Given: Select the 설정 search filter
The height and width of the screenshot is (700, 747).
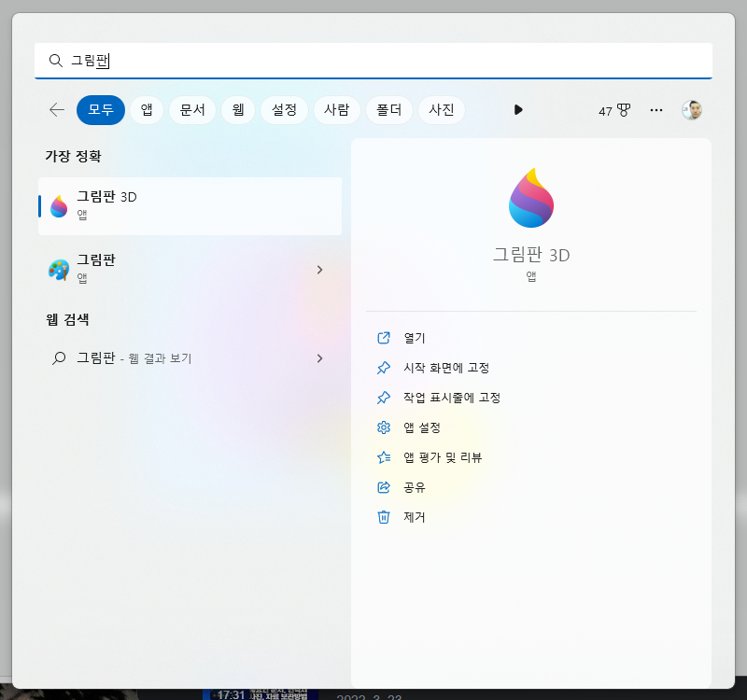Looking at the screenshot, I should click(284, 109).
